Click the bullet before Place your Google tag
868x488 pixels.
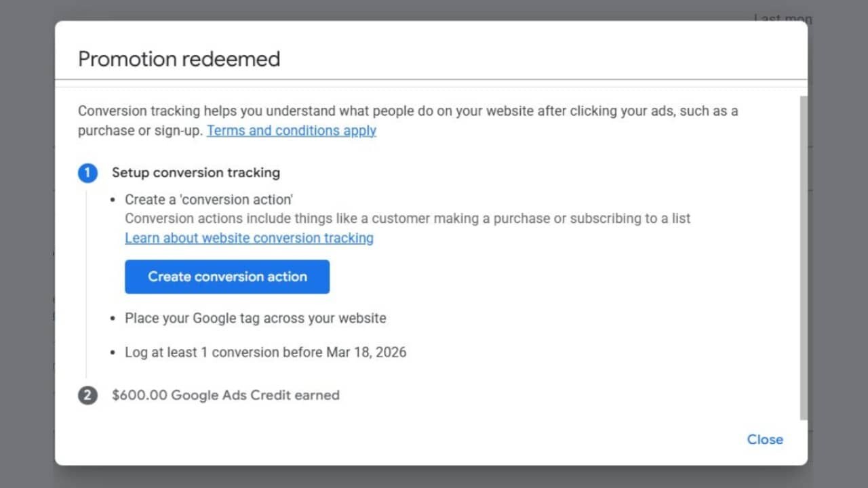[x=113, y=319]
